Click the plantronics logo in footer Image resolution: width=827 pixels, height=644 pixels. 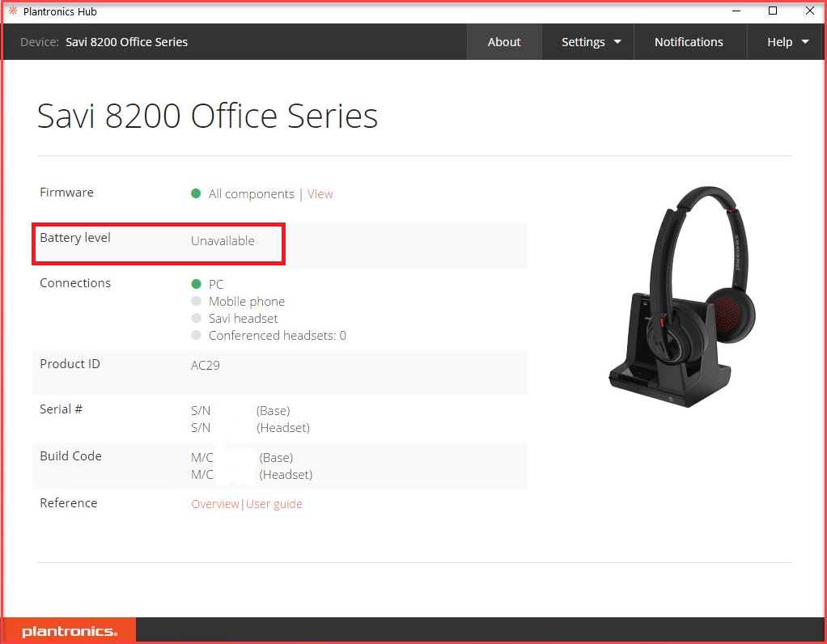tap(70, 631)
